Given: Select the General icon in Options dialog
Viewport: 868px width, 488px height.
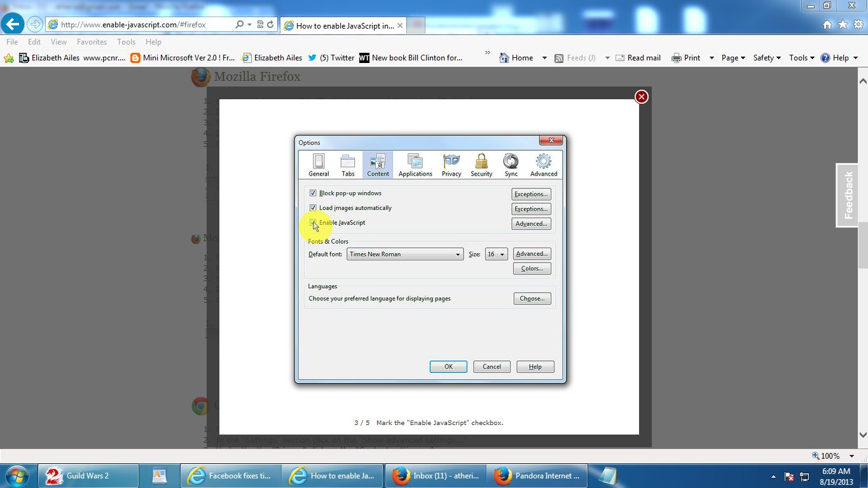Looking at the screenshot, I should 319,165.
